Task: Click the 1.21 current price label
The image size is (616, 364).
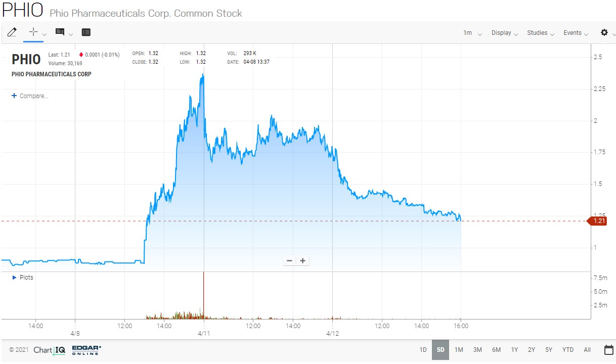Action: (599, 221)
